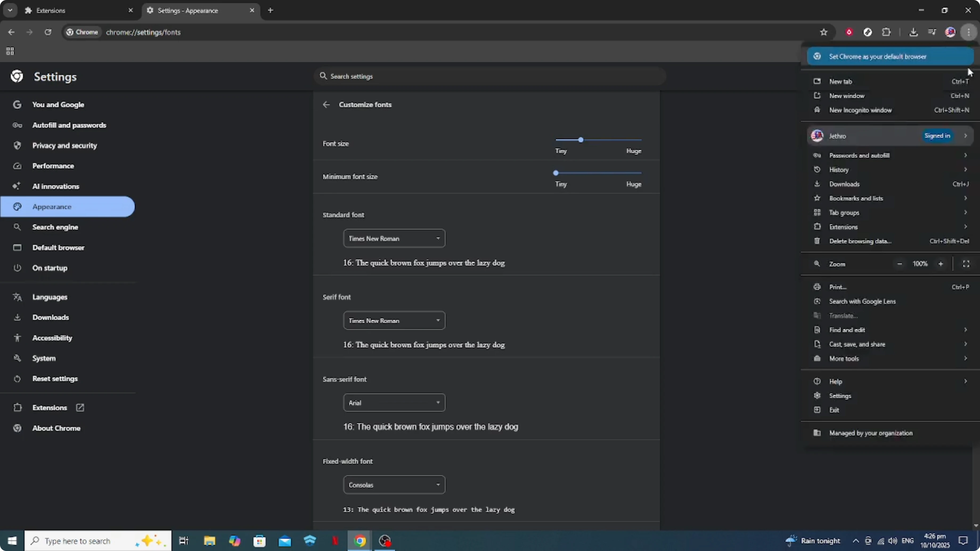Image resolution: width=980 pixels, height=551 pixels.
Task: Expand the tab search chevron
Action: click(10, 10)
